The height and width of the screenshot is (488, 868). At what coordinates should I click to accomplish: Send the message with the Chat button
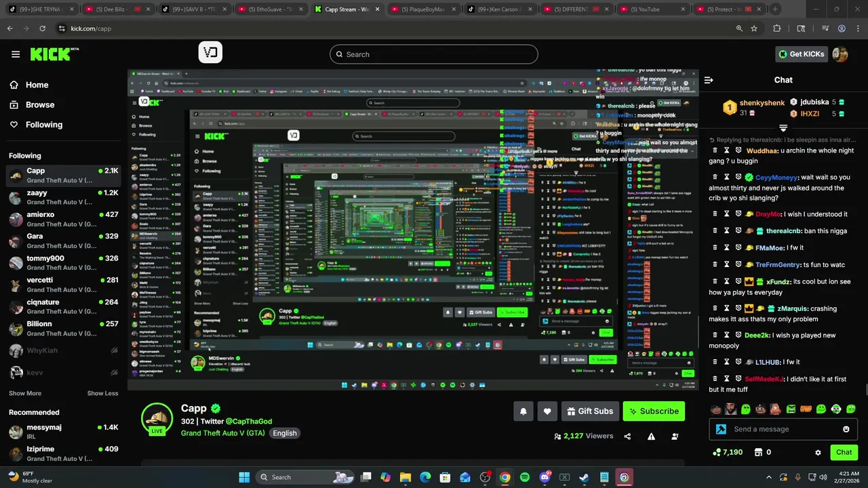tap(844, 452)
